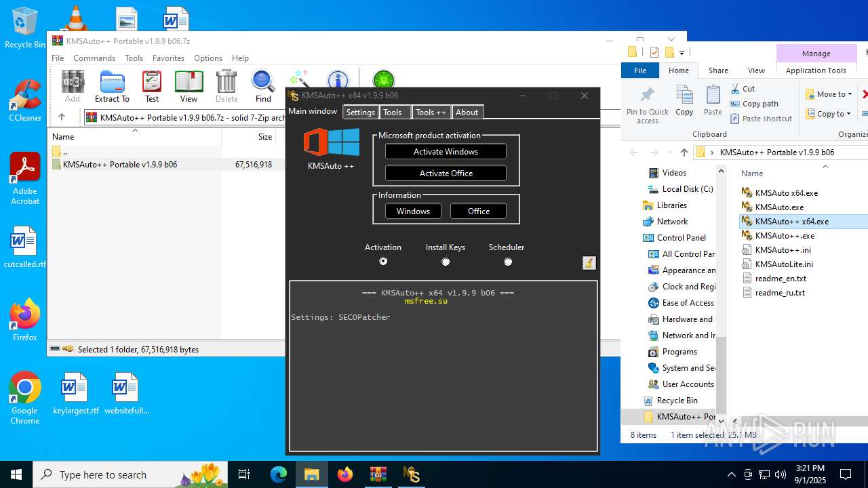Switch to Tools ++ tab in KMSAuto
868x488 pixels.
pos(431,113)
